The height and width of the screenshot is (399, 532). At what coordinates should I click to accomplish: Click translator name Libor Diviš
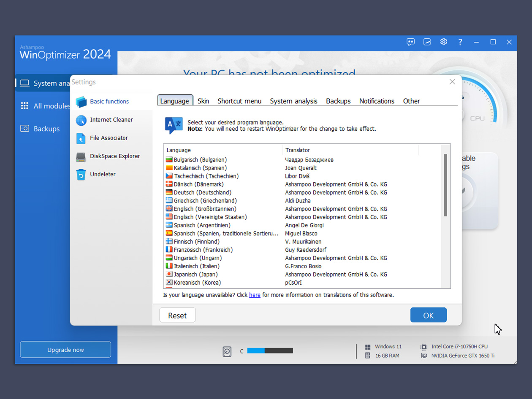(297, 176)
